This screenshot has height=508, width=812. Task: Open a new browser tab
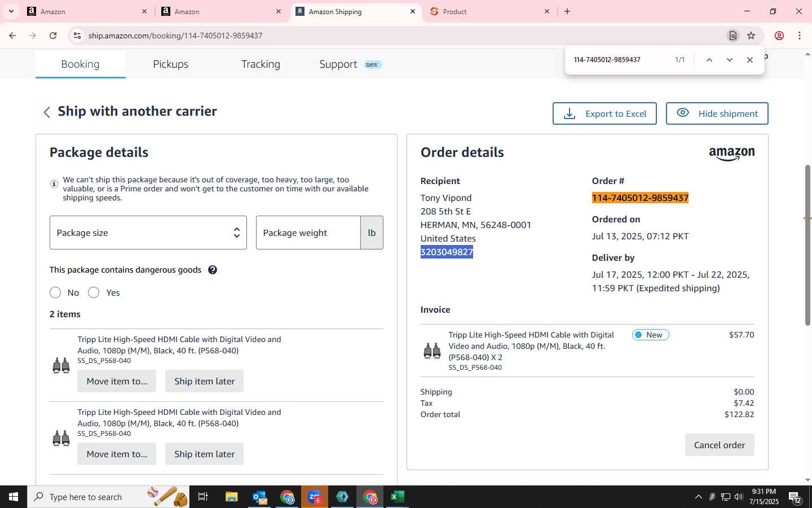point(567,11)
